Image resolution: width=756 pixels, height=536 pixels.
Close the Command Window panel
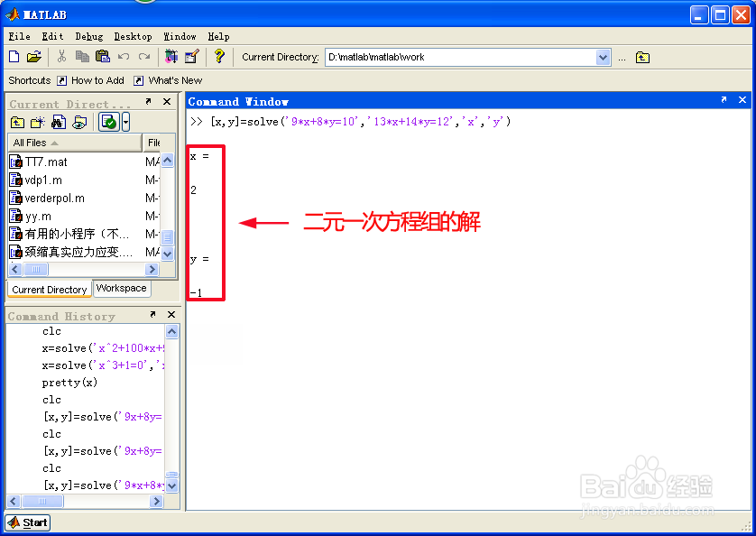click(742, 100)
